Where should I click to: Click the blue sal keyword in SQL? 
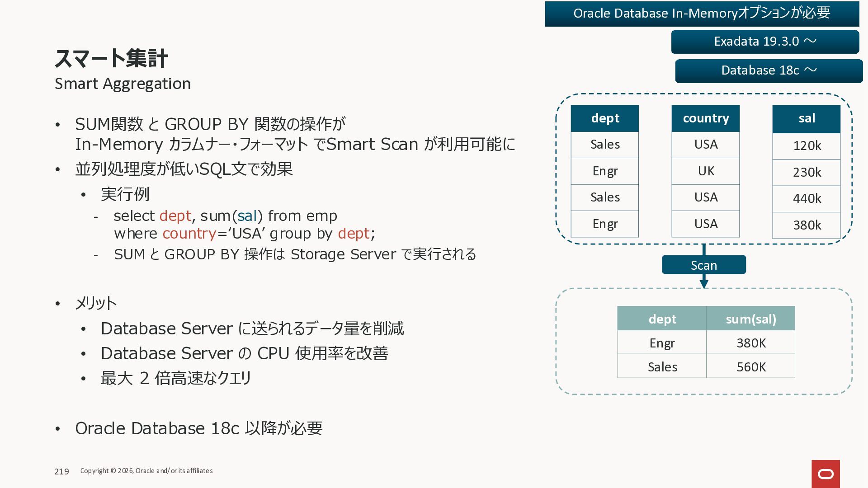click(247, 216)
